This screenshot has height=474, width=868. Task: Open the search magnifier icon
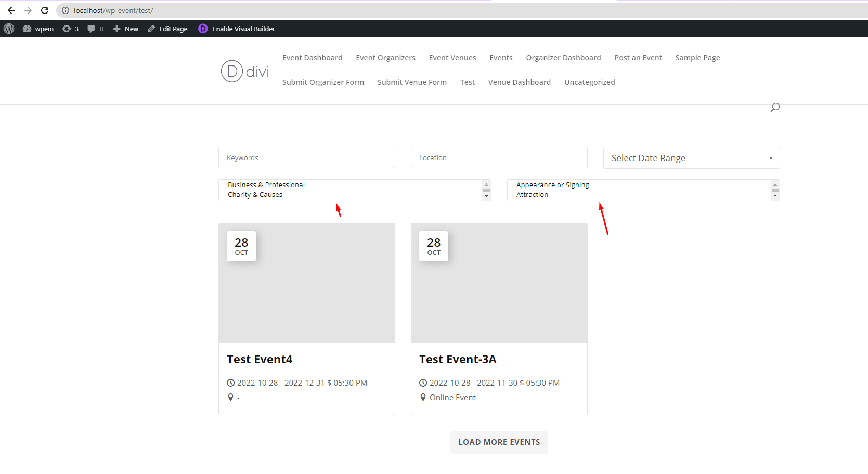click(x=774, y=107)
